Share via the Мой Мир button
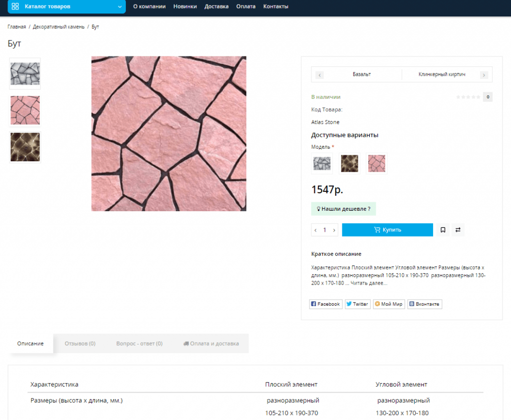The height and width of the screenshot is (420, 511). pos(389,304)
